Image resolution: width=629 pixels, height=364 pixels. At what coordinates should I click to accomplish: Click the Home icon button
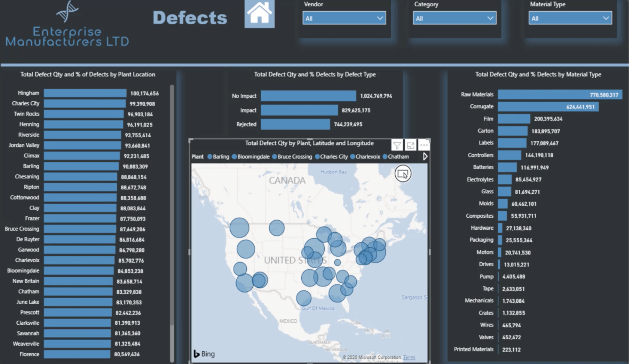pos(259,14)
